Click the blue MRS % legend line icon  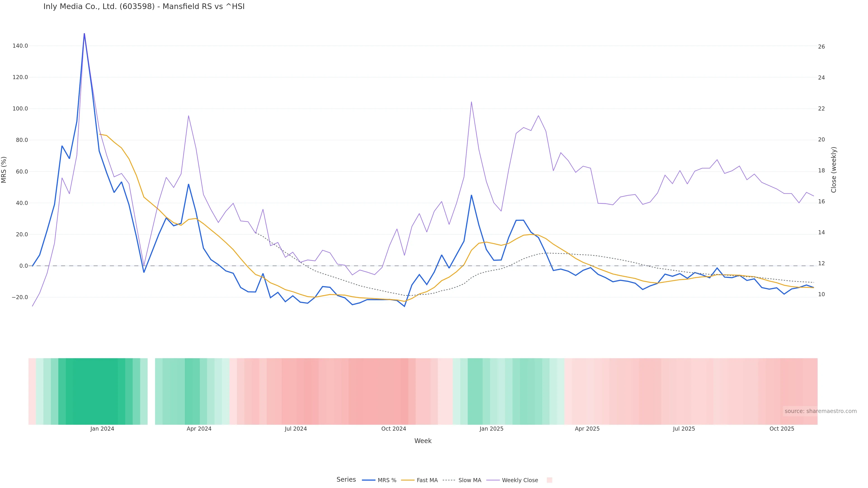pyautogui.click(x=368, y=480)
